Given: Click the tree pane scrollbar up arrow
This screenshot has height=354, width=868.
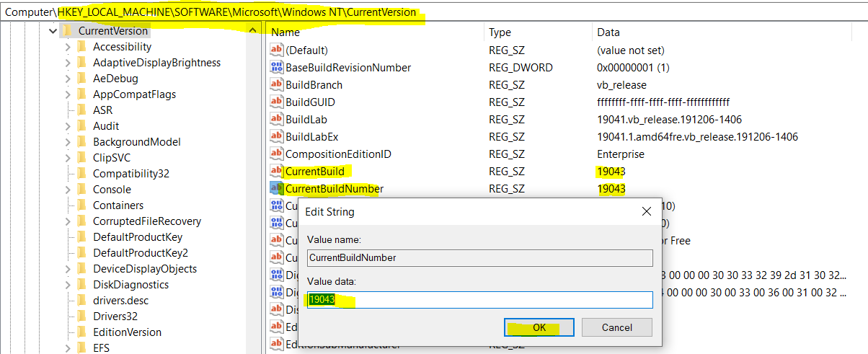Looking at the screenshot, I should tap(252, 31).
